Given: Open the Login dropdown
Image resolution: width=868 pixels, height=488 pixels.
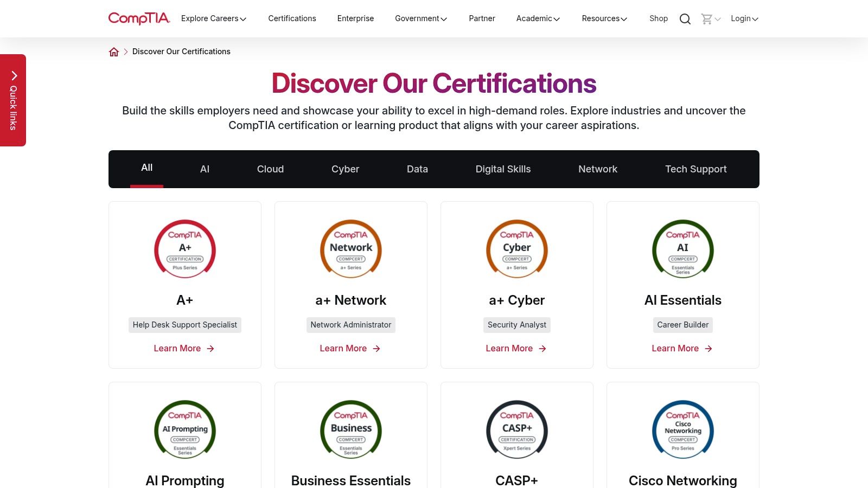Looking at the screenshot, I should coord(744,18).
